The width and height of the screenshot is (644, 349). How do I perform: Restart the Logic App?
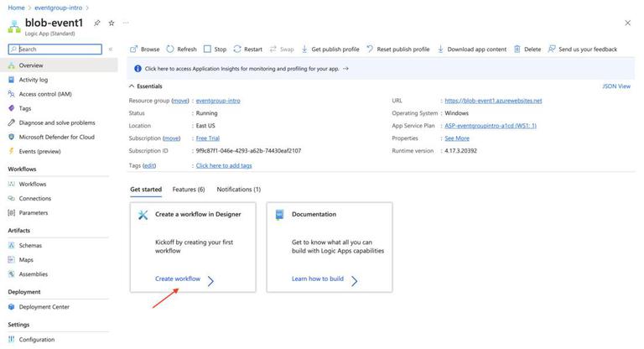[247, 49]
